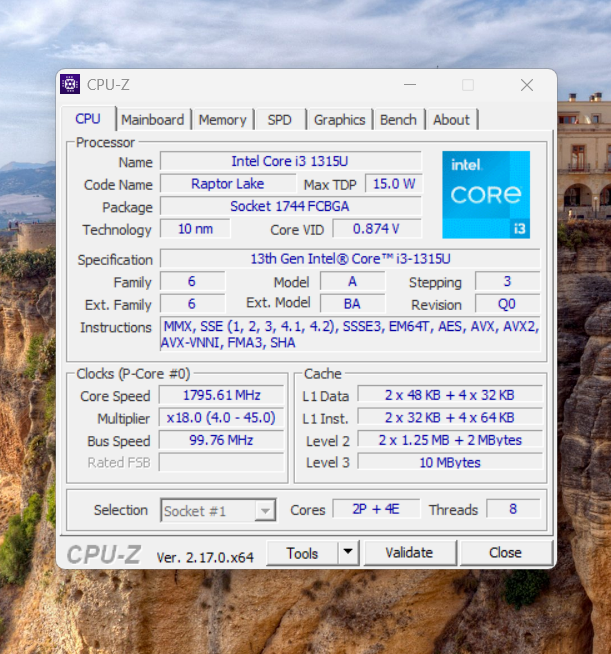
Task: Click the 'Clocks (P-Core #0)' group label
Action: click(133, 374)
